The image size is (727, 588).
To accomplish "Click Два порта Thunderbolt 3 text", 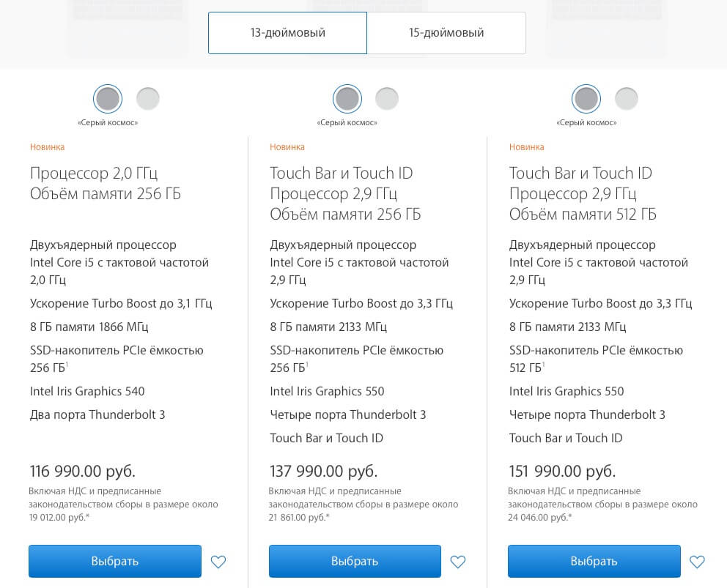I will [97, 414].
